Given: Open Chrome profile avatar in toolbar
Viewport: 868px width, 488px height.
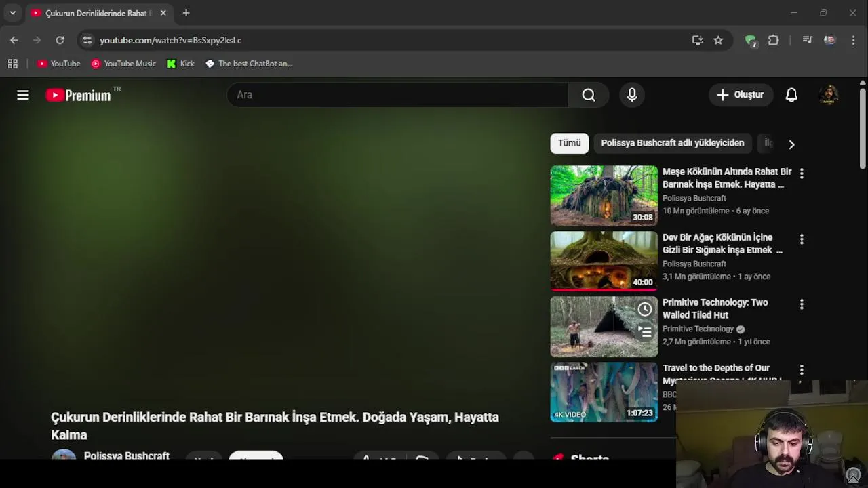Looking at the screenshot, I should coord(829,40).
